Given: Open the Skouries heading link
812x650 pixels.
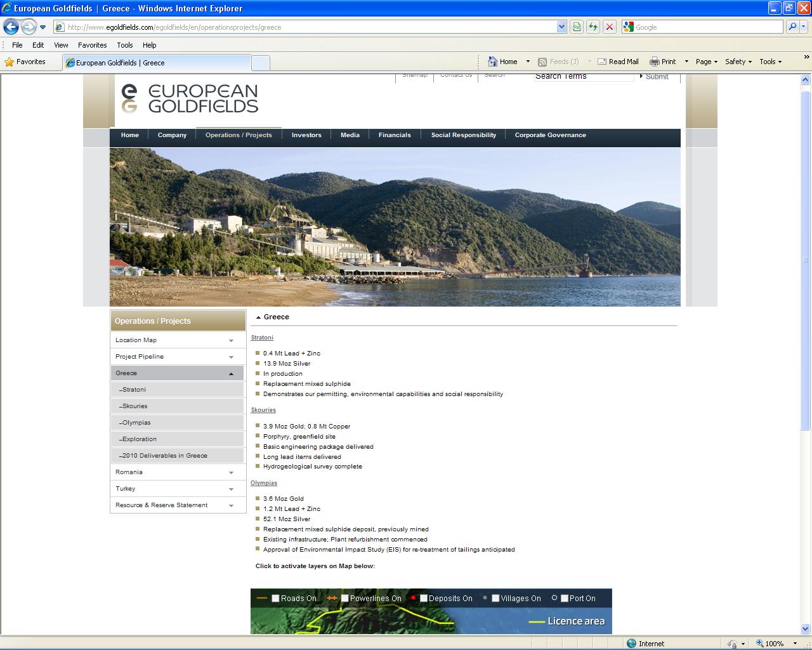Looking at the screenshot, I should [263, 410].
